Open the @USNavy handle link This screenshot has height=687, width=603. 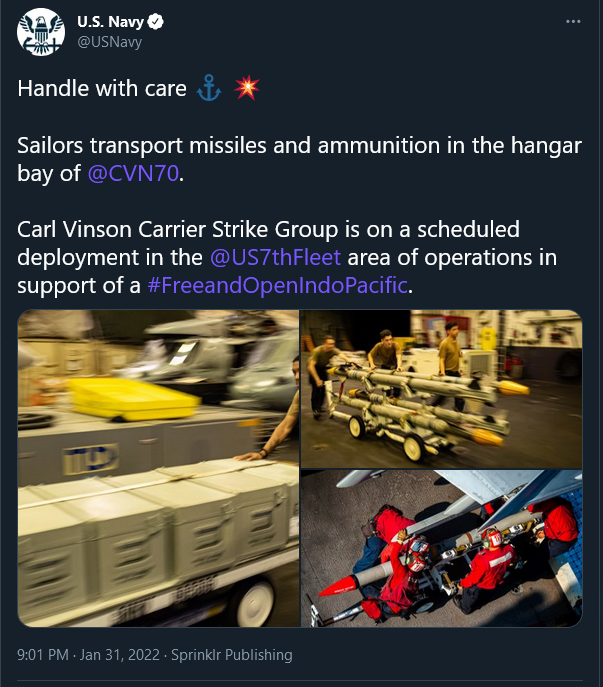pyautogui.click(x=110, y=42)
